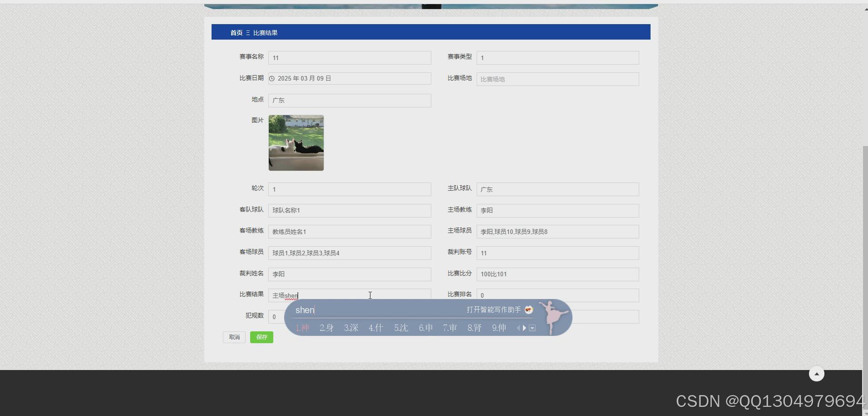The image size is (868, 416).
Task: Click the page vertical scrollbar thumb
Action: (865, 278)
